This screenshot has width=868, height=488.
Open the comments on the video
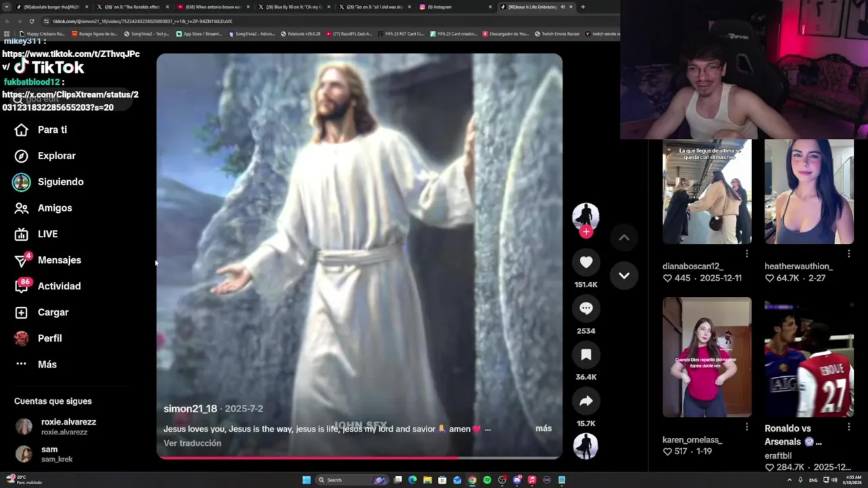(x=586, y=308)
